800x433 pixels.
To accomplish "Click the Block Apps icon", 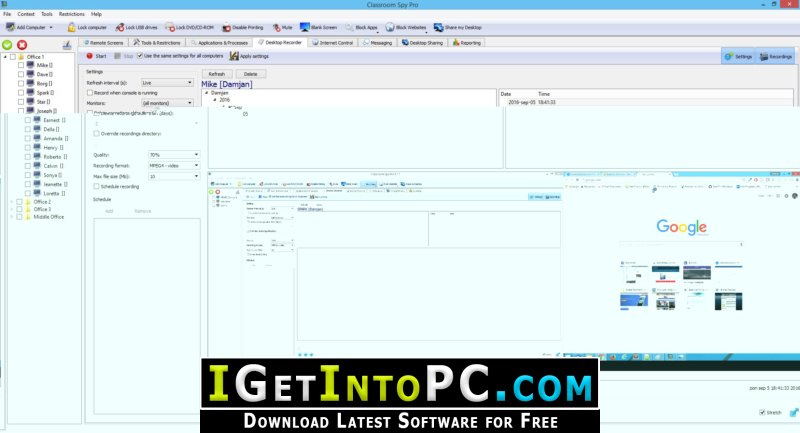I will click(x=349, y=28).
